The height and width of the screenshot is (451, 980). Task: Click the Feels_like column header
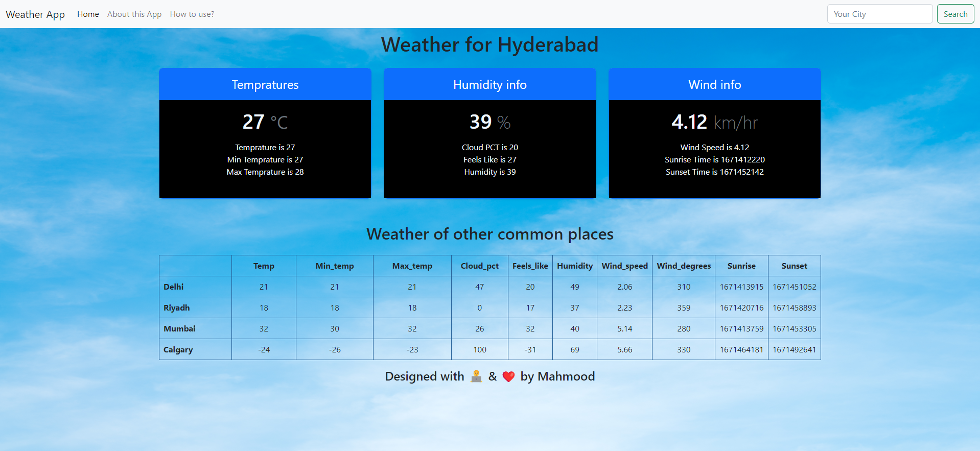pos(530,266)
